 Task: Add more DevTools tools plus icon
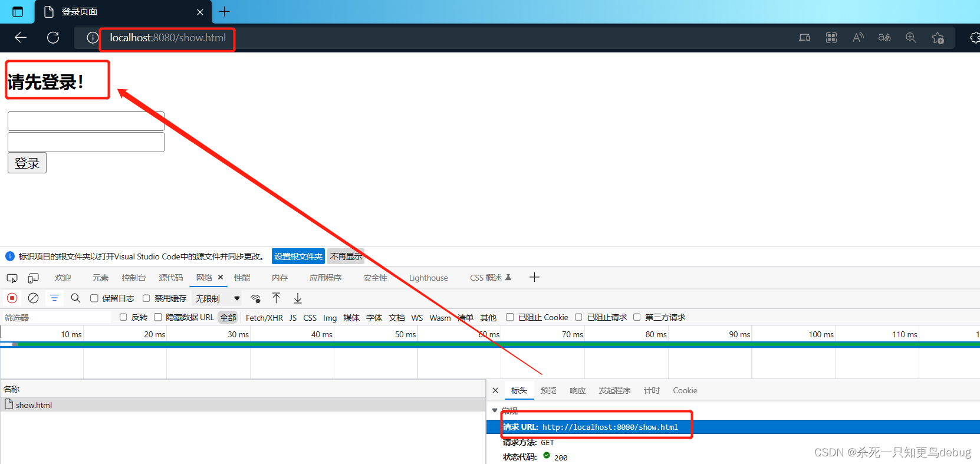pos(534,277)
